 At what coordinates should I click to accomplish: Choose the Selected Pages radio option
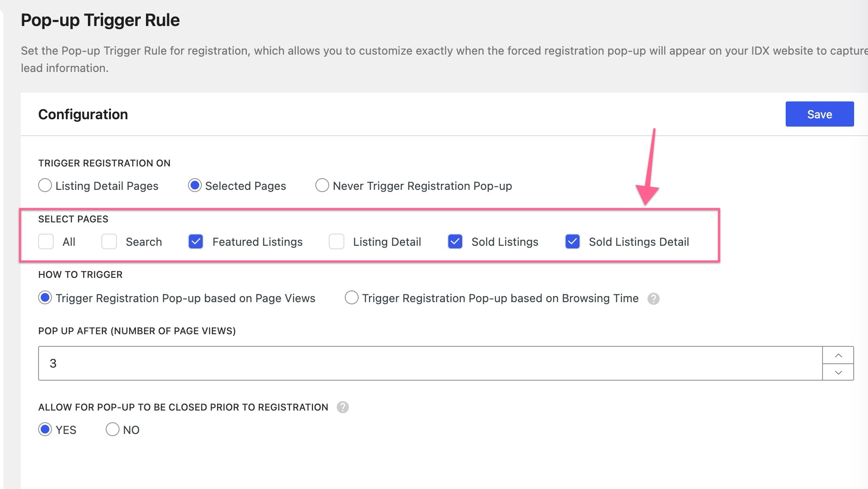[195, 186]
